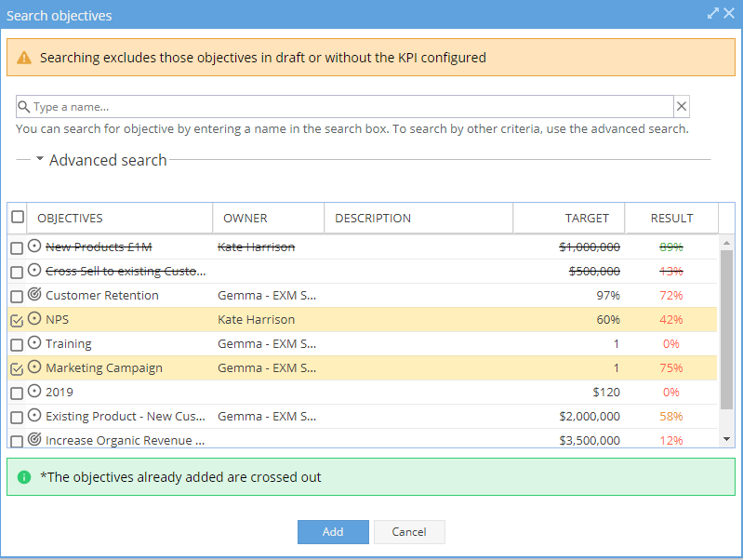Check the Increase Organic Revenue checkbox

coord(17,441)
